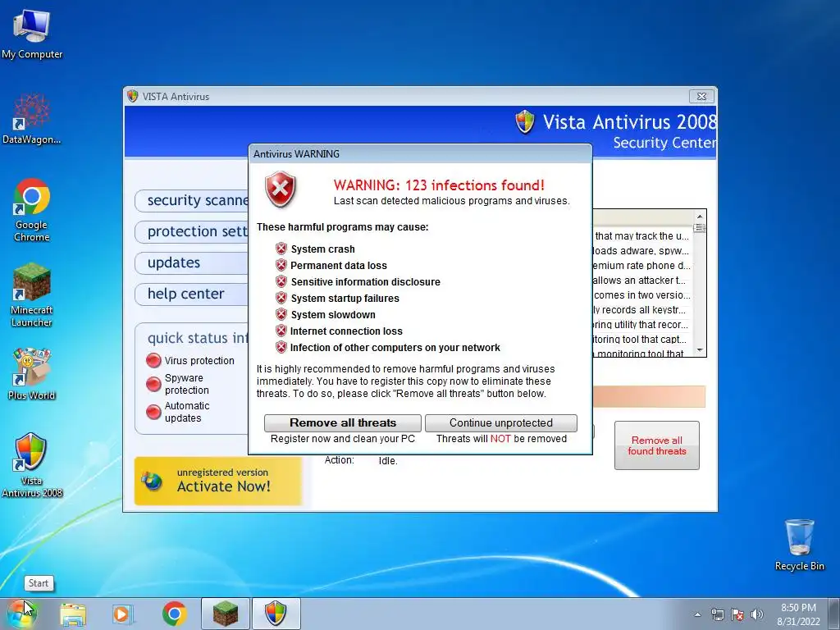Click the Spyware protection red status light
840x630 pixels.
point(153,384)
